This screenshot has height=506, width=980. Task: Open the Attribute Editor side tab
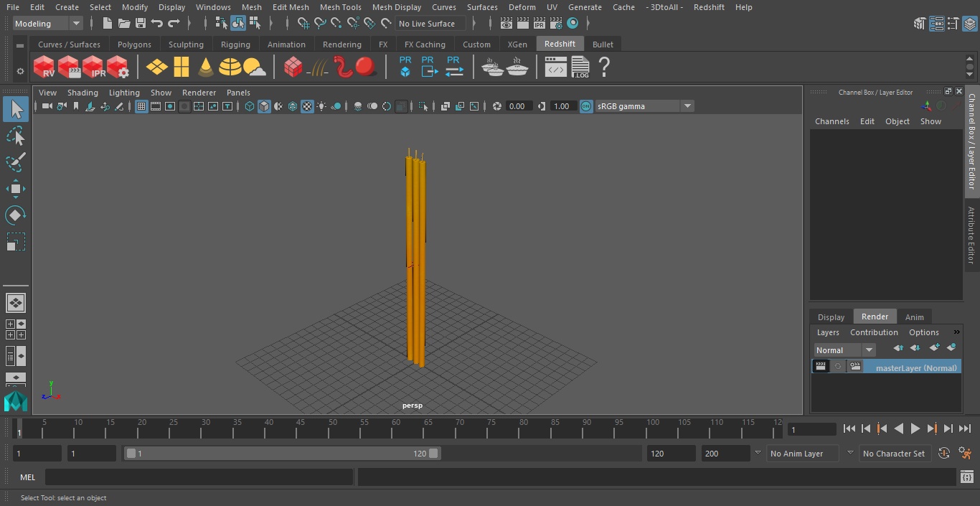(x=971, y=236)
